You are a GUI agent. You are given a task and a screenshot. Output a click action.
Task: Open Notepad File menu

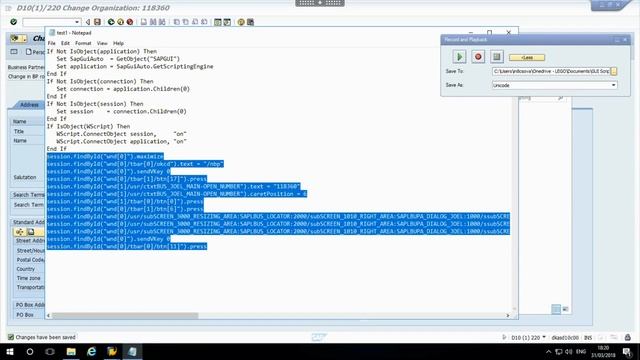point(51,43)
